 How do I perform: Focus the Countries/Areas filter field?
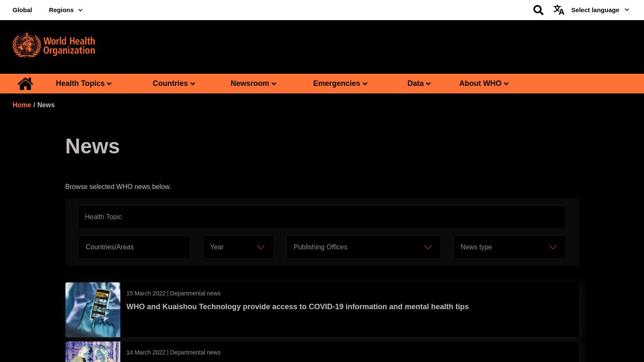tap(134, 247)
